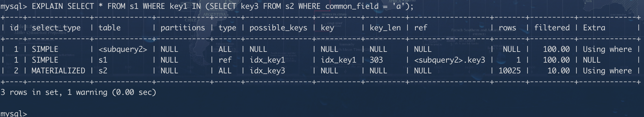
Task: Click the s1 table name cell
Action: click(x=103, y=60)
